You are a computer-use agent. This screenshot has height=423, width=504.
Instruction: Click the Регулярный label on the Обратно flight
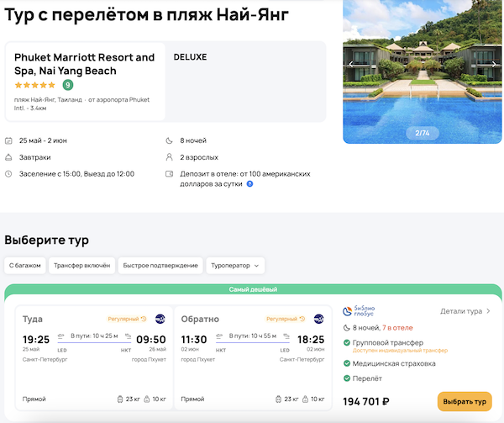pos(286,319)
